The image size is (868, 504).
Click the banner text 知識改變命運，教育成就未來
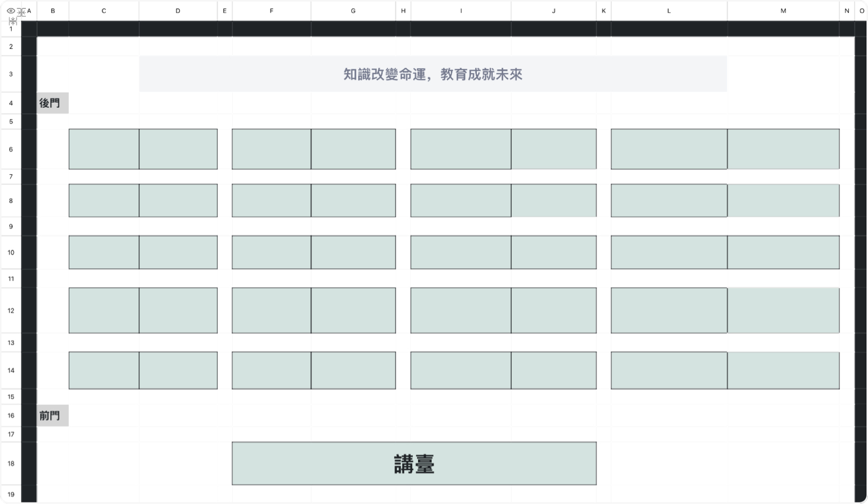[x=433, y=74]
